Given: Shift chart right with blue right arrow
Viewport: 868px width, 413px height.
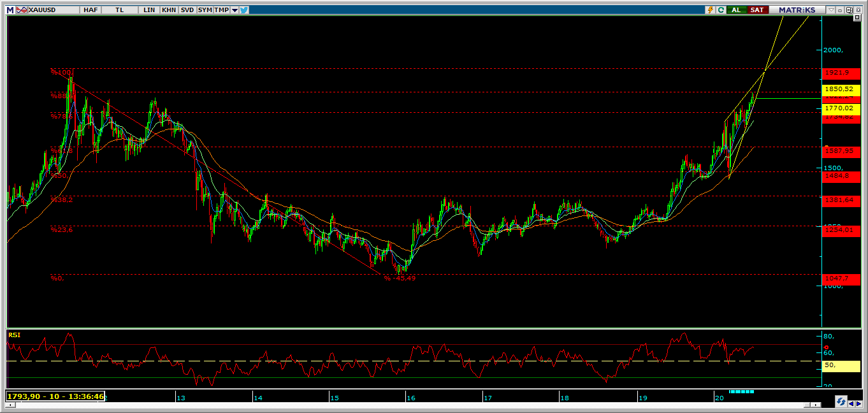Looking at the screenshot, I should [858, 403].
